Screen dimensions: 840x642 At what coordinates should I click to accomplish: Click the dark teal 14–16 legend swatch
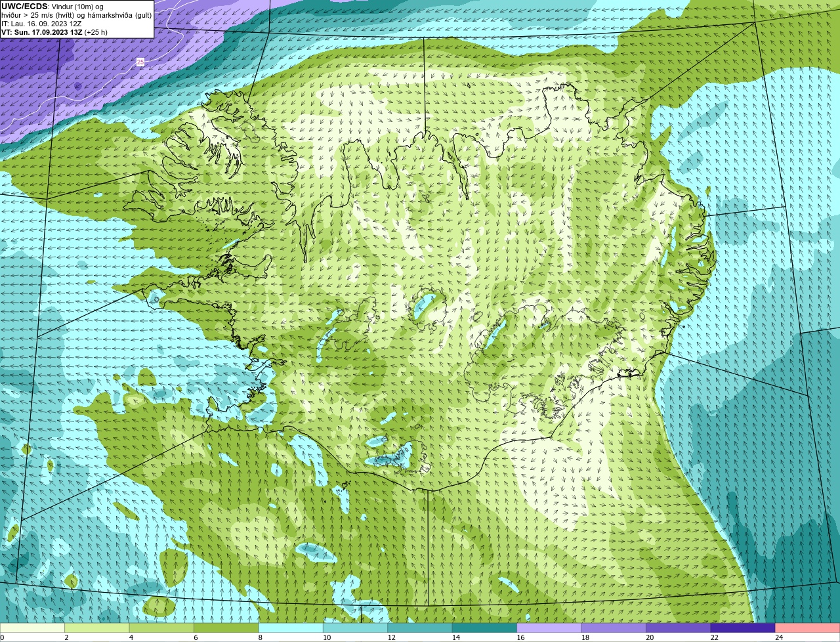coord(484,628)
